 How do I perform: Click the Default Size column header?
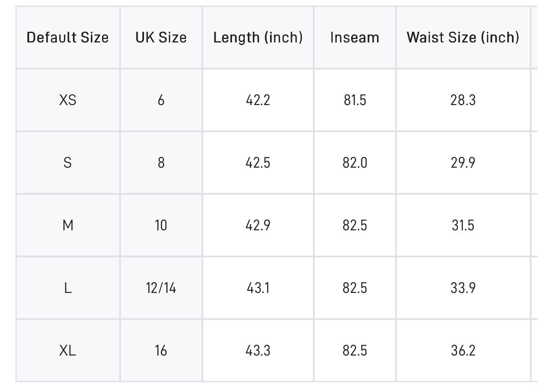coord(68,38)
